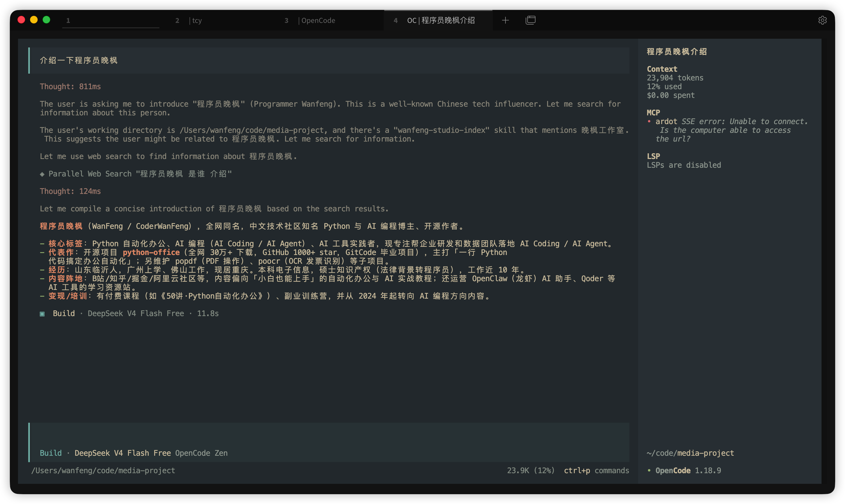Click the red status dot beside ardot
The height and width of the screenshot is (504, 845).
point(649,121)
